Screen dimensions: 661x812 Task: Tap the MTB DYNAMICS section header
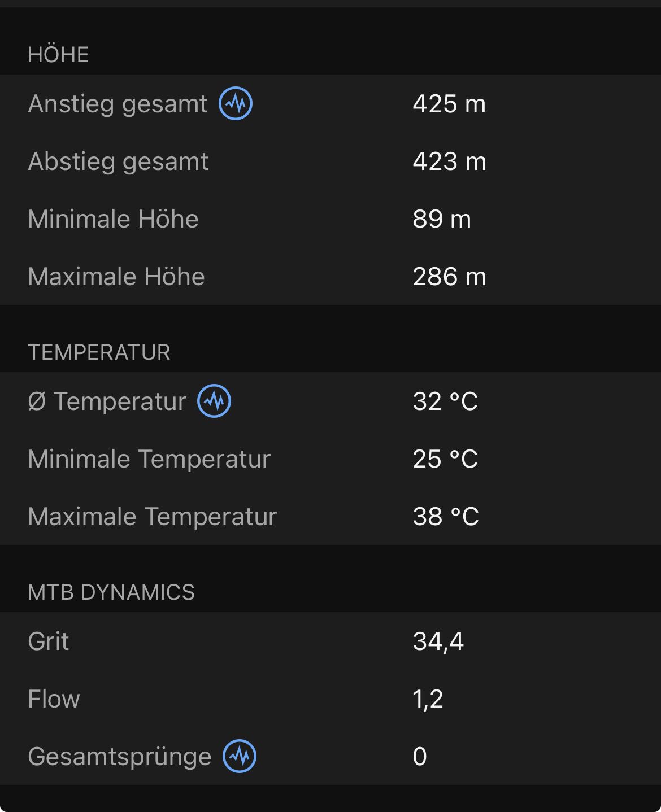click(x=111, y=592)
